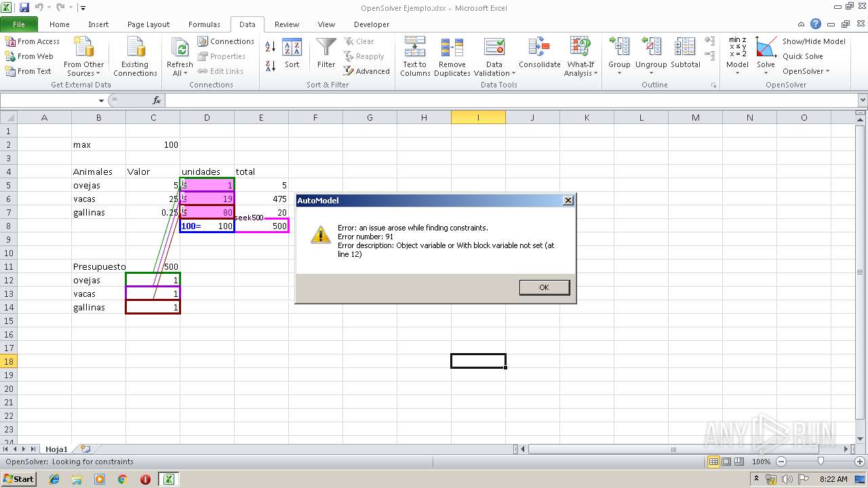The image size is (868, 488).
Task: Click OK in AutoModel dialog
Action: click(544, 287)
